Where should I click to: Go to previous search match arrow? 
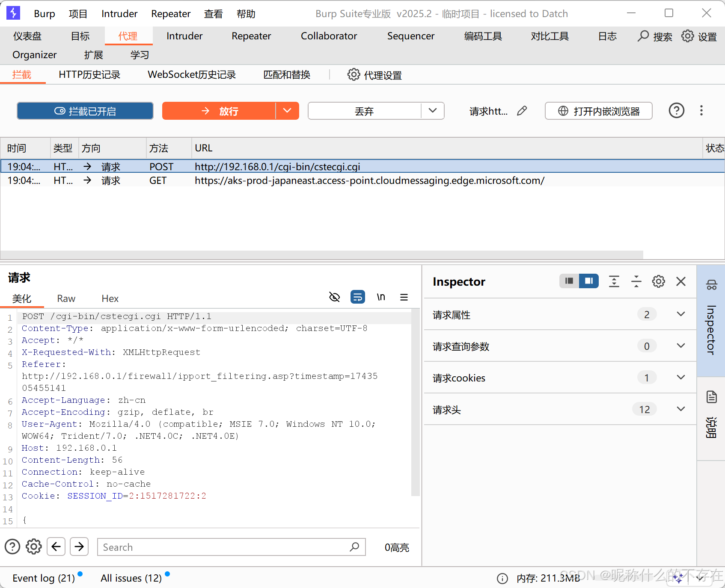(56, 547)
